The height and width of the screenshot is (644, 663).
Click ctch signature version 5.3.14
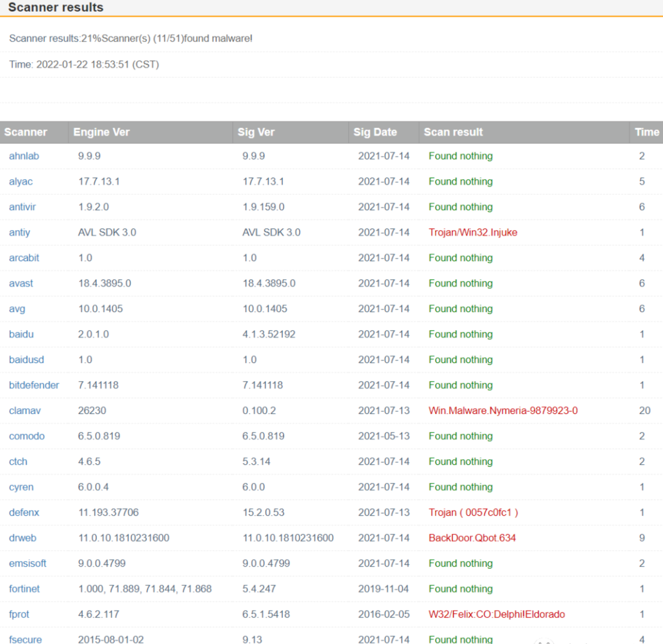256,462
